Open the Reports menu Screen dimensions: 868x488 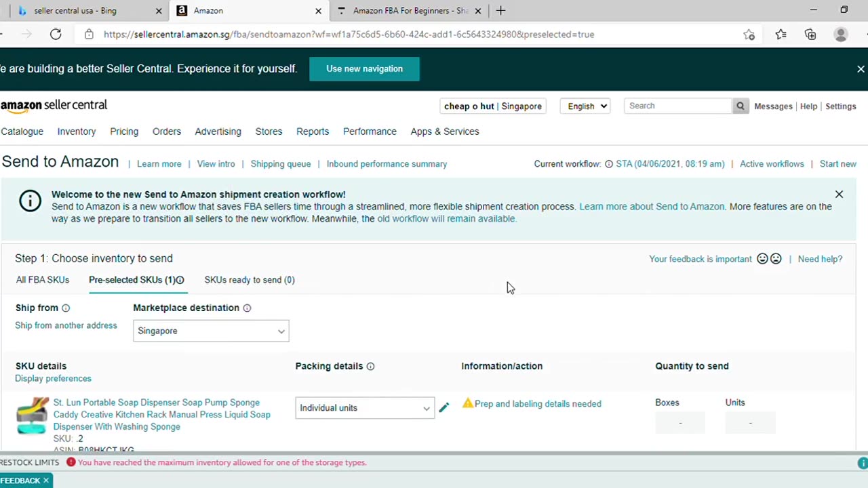coord(313,131)
